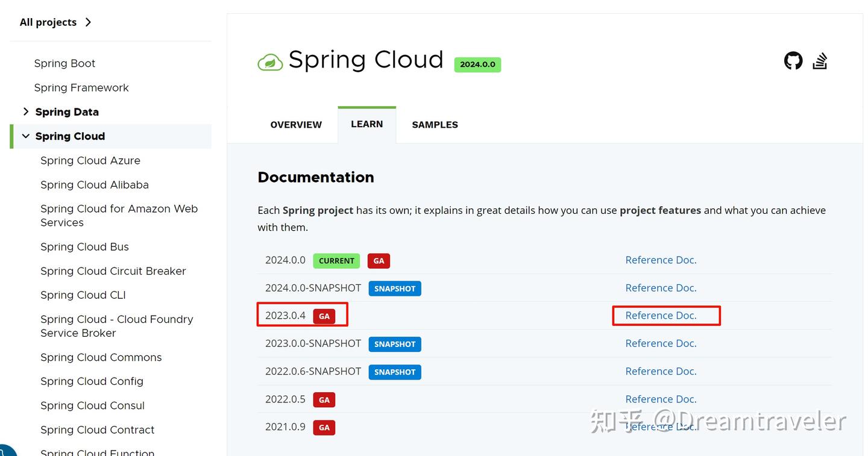
Task: Open Spring Cloud Alibaba from the sidebar
Action: tap(94, 184)
